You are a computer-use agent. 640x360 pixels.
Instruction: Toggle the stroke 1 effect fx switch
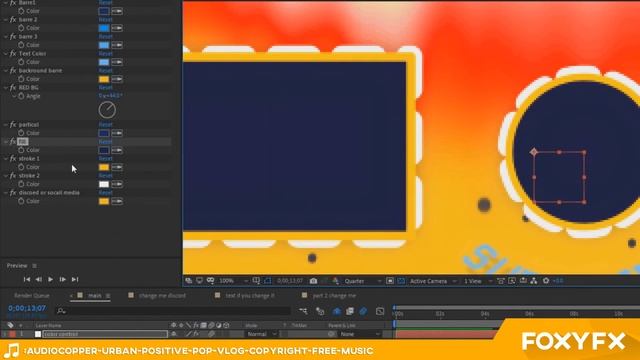point(13,158)
